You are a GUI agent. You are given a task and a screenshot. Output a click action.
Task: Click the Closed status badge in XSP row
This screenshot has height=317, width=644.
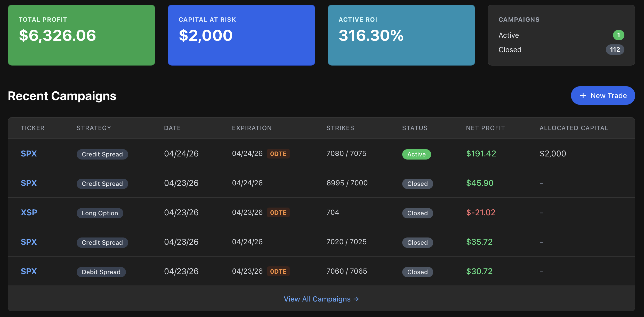coord(417,213)
